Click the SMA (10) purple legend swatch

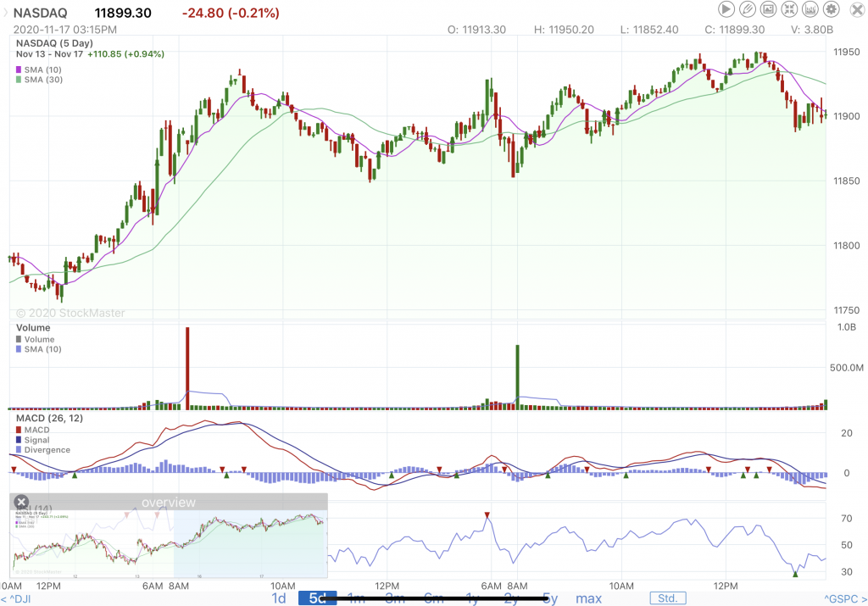coord(19,69)
